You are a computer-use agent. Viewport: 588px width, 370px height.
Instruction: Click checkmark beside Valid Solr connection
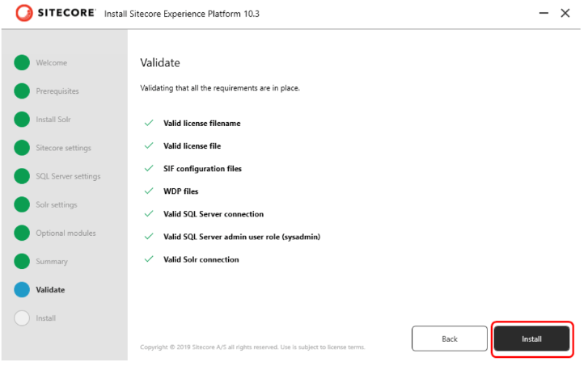(x=148, y=259)
